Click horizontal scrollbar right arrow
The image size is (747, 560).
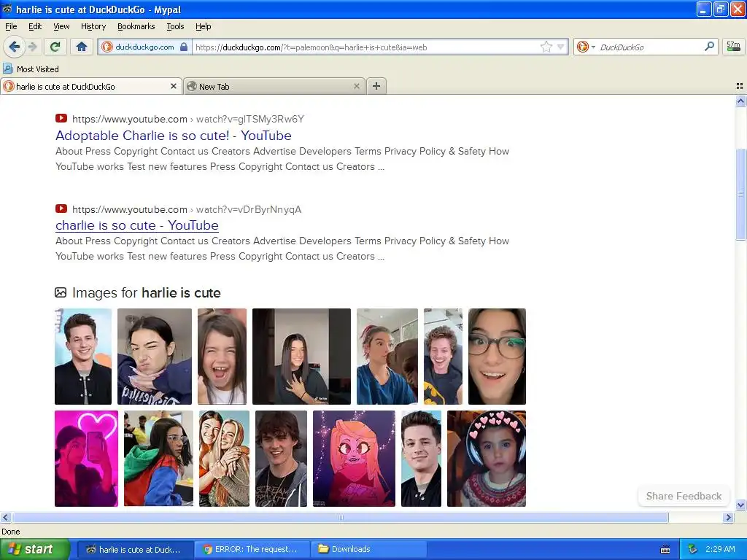click(728, 517)
